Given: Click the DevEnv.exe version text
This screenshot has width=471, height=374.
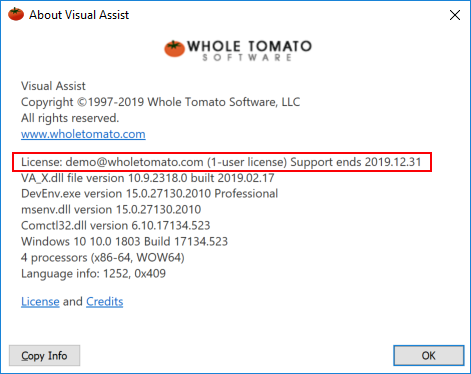Looking at the screenshot, I should (149, 194).
